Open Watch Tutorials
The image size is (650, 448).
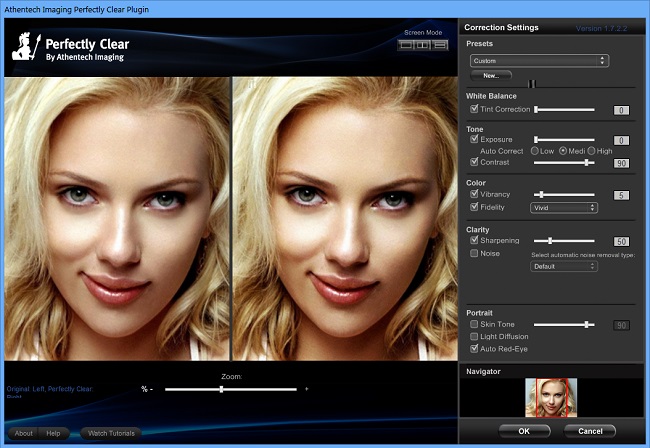tap(110, 433)
